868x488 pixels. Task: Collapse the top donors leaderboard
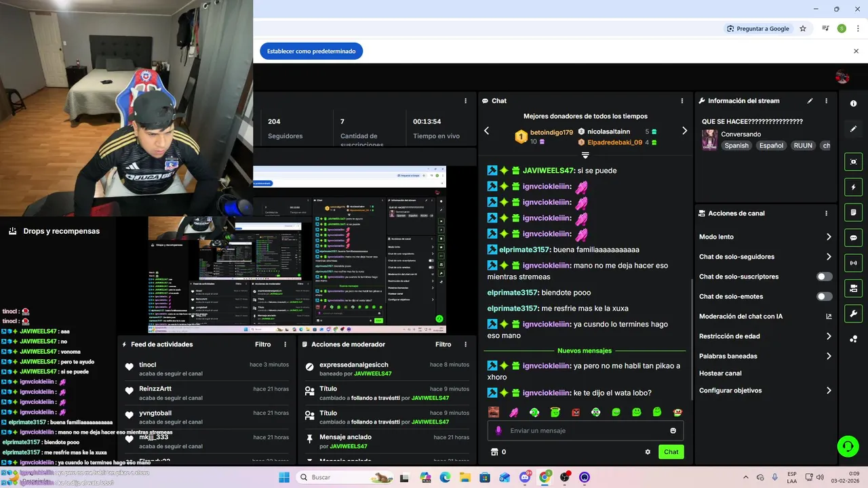pos(585,155)
